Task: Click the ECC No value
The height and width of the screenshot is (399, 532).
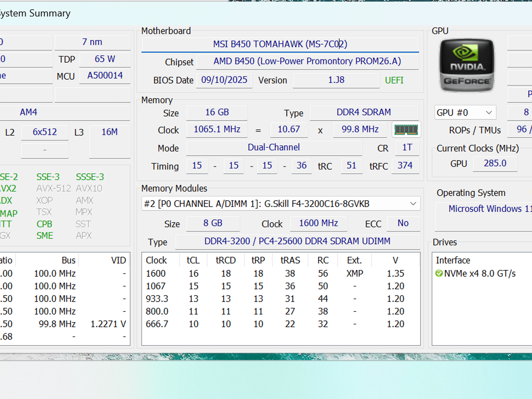Action: point(403,223)
